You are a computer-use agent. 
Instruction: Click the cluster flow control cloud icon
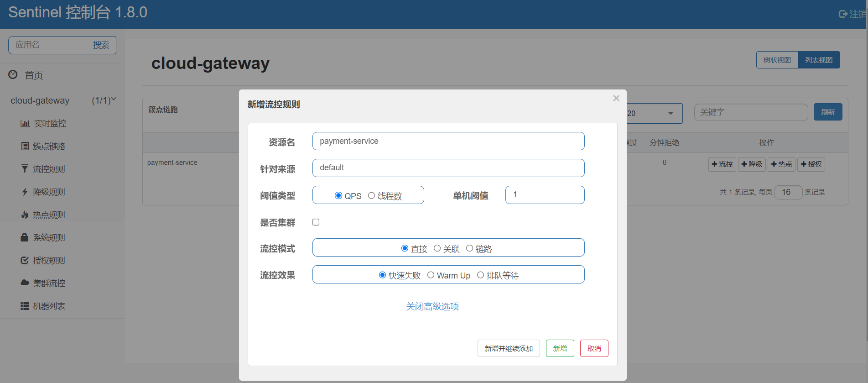pos(25,283)
